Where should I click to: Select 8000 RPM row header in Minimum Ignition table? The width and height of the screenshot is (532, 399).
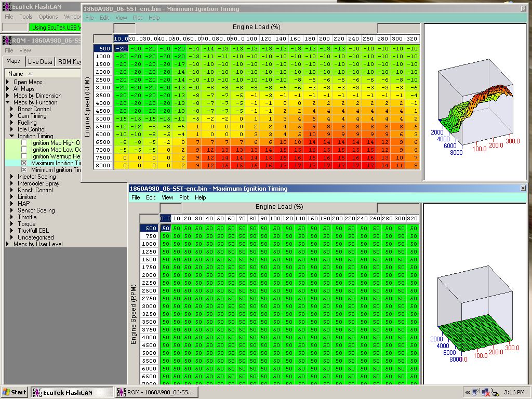click(103, 166)
